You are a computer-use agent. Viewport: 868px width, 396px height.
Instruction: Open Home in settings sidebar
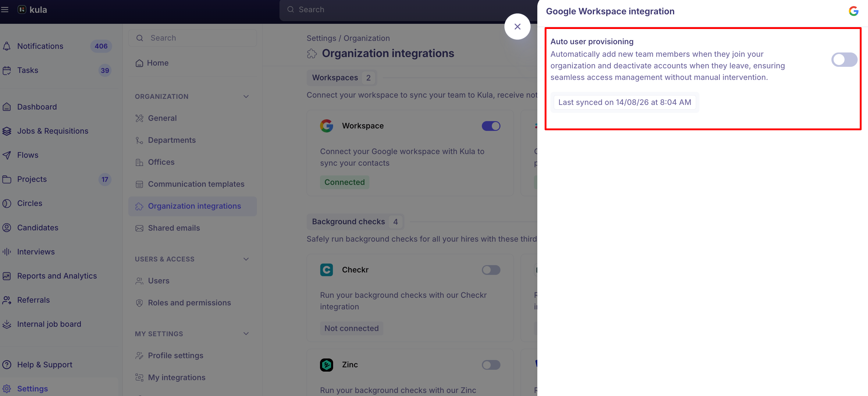tap(192, 63)
